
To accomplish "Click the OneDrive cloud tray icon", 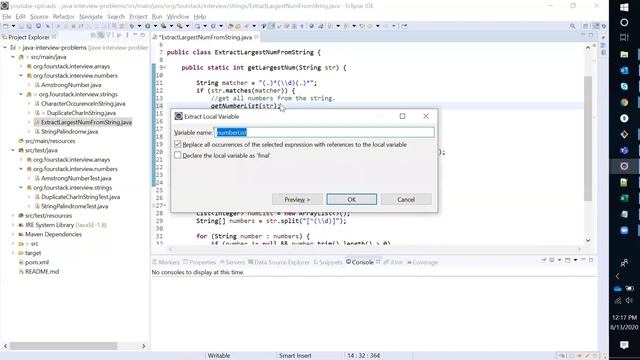I will tap(618, 289).
